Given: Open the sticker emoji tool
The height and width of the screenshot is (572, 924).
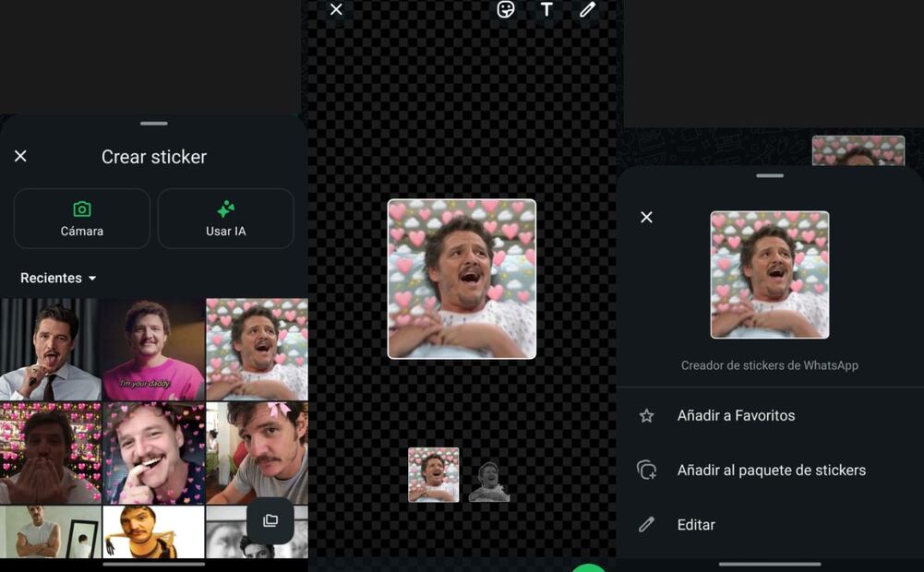Looking at the screenshot, I should tap(506, 10).
